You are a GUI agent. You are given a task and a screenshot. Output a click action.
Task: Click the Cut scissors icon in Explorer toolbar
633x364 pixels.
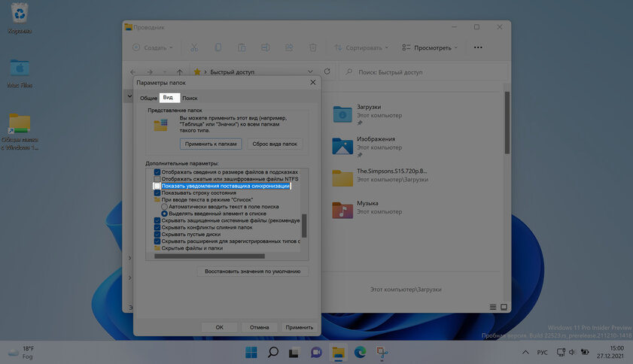pyautogui.click(x=194, y=47)
